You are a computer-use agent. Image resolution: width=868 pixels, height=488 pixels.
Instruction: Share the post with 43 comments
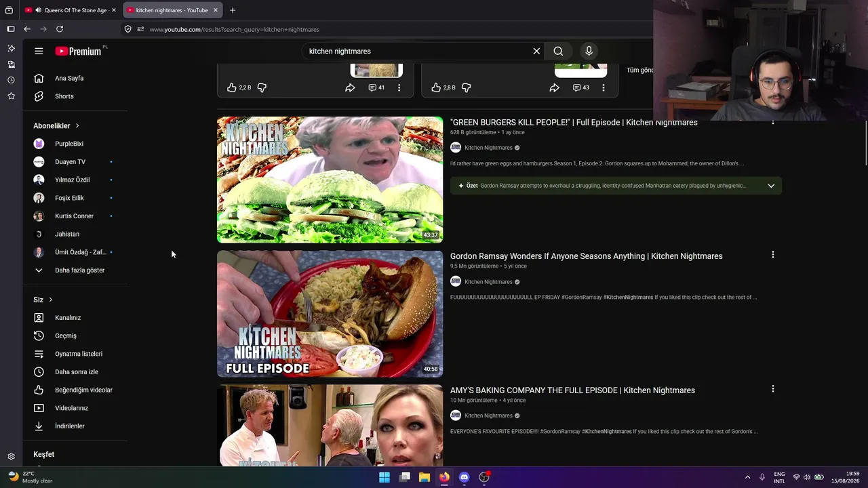click(x=554, y=87)
